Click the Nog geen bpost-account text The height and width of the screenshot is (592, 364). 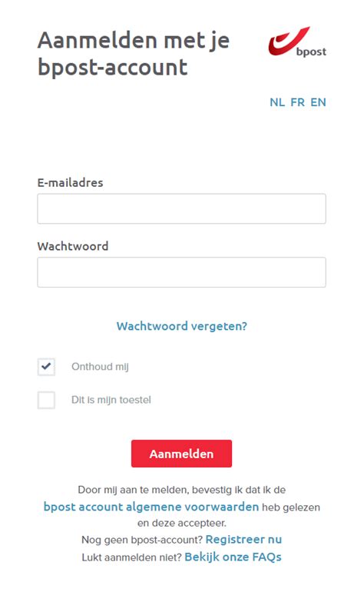tap(142, 540)
